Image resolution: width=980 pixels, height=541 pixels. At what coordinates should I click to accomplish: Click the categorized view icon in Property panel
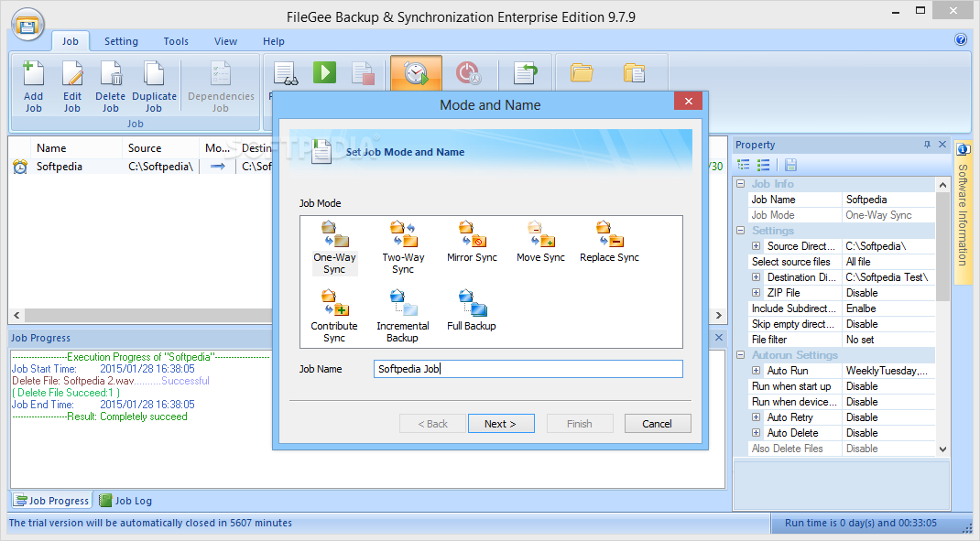coord(743,165)
